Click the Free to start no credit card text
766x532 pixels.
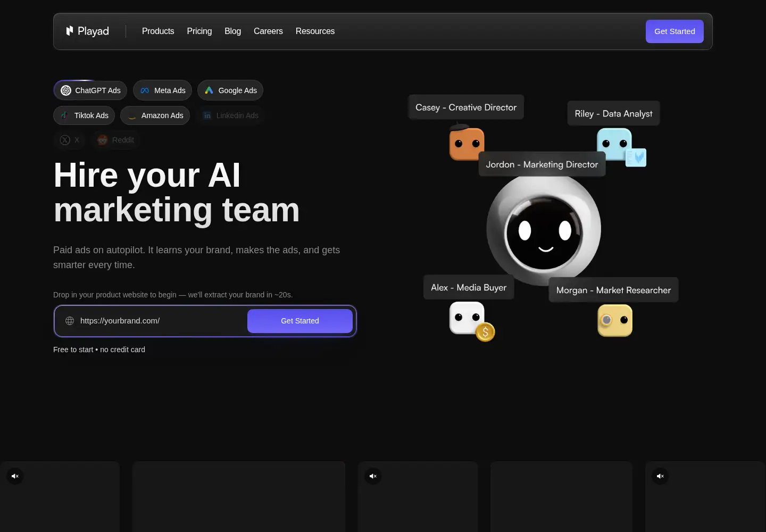click(x=99, y=350)
